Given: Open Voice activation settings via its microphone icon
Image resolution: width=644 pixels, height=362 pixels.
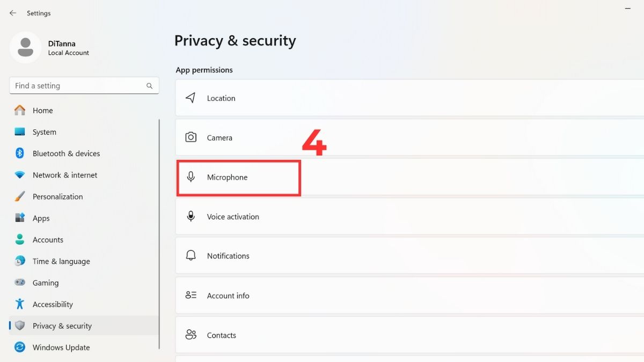Looking at the screenshot, I should [191, 216].
